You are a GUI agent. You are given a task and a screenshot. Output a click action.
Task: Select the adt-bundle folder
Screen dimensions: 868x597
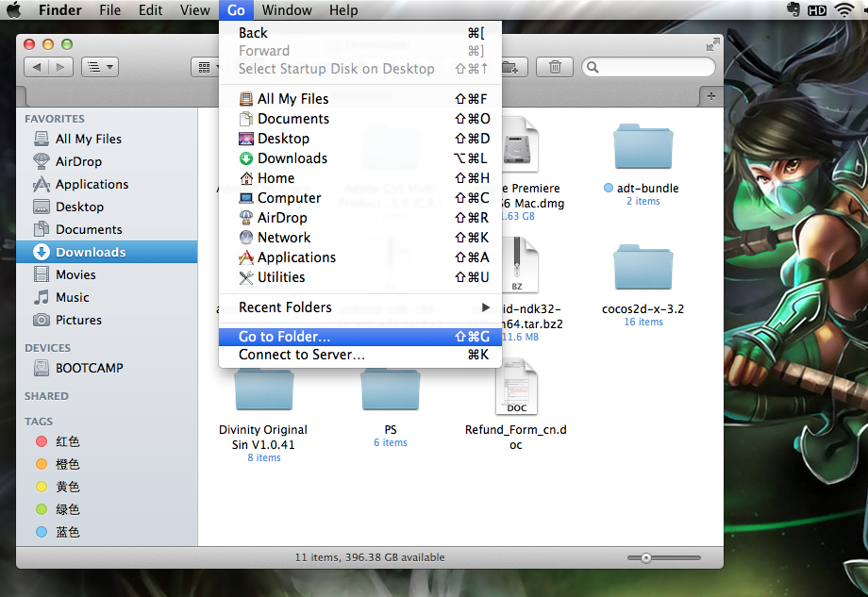click(643, 147)
